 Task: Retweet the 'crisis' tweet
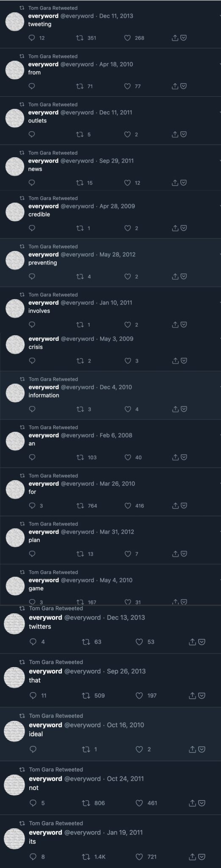tap(79, 361)
